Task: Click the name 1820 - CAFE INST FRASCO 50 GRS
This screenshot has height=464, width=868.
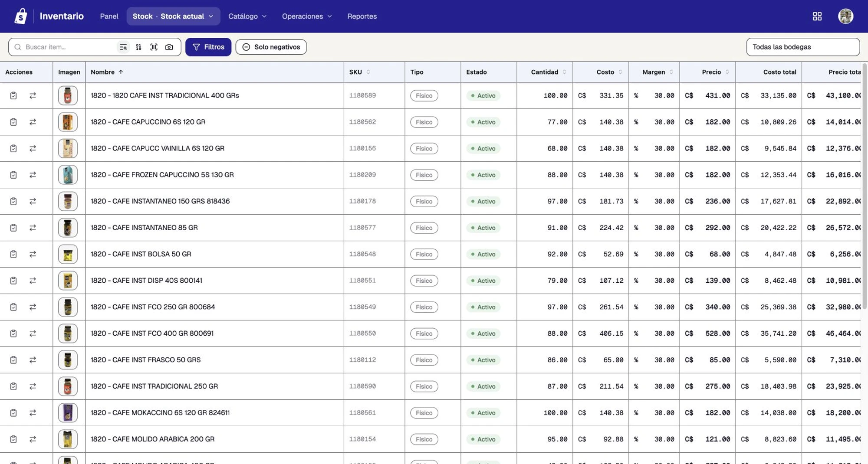Action: pyautogui.click(x=146, y=360)
